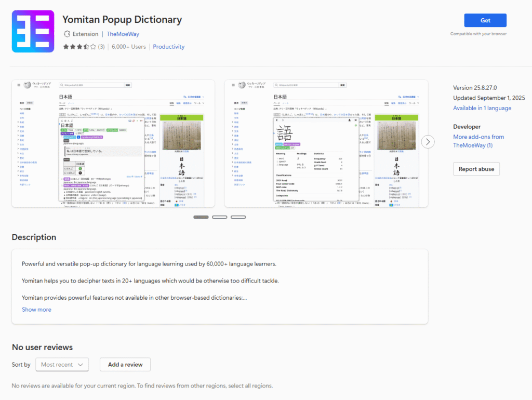The width and height of the screenshot is (532, 400).
Task: Click the Extension puzzle piece icon
Action: coord(67,34)
